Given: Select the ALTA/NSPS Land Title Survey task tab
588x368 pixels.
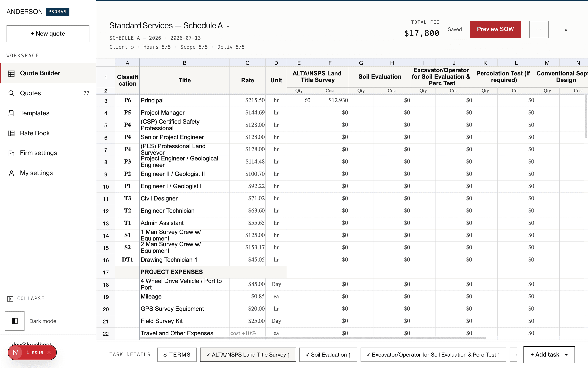Looking at the screenshot, I should 248,355.
